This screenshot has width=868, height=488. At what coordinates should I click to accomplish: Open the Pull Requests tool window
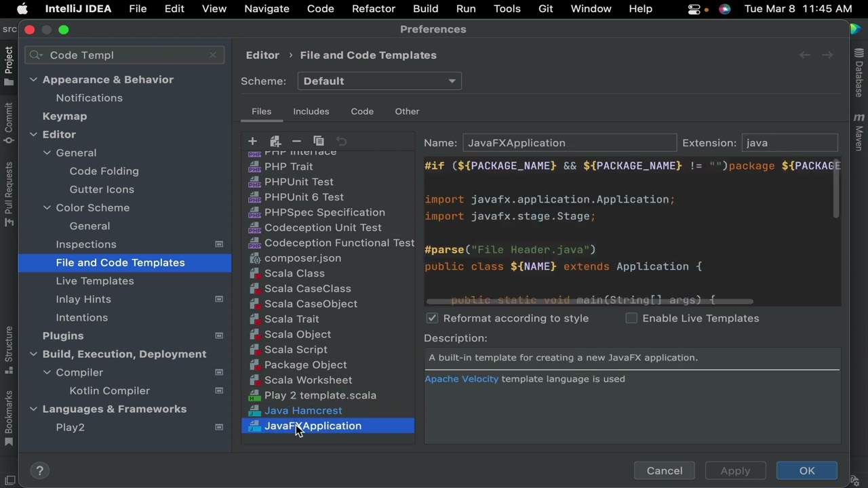8,195
